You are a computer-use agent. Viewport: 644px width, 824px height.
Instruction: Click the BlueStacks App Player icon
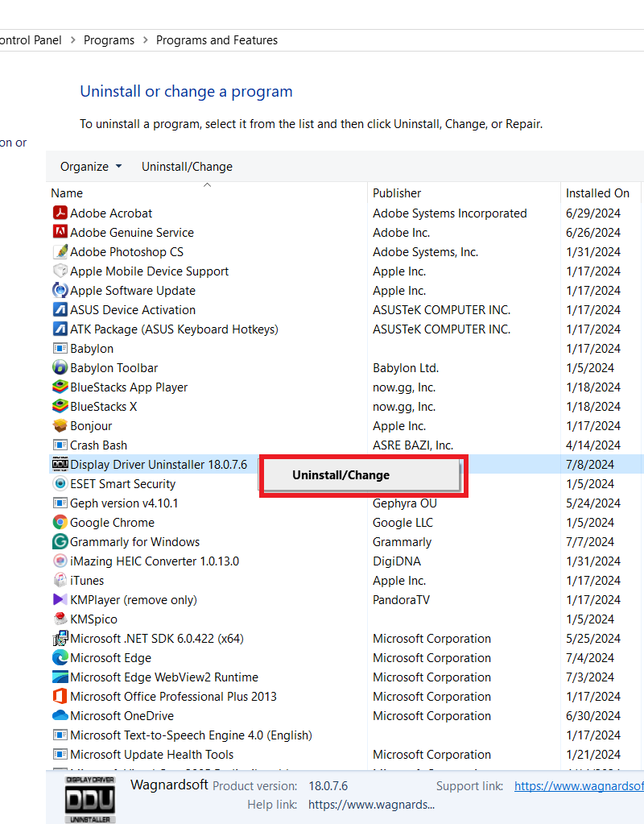tap(60, 387)
